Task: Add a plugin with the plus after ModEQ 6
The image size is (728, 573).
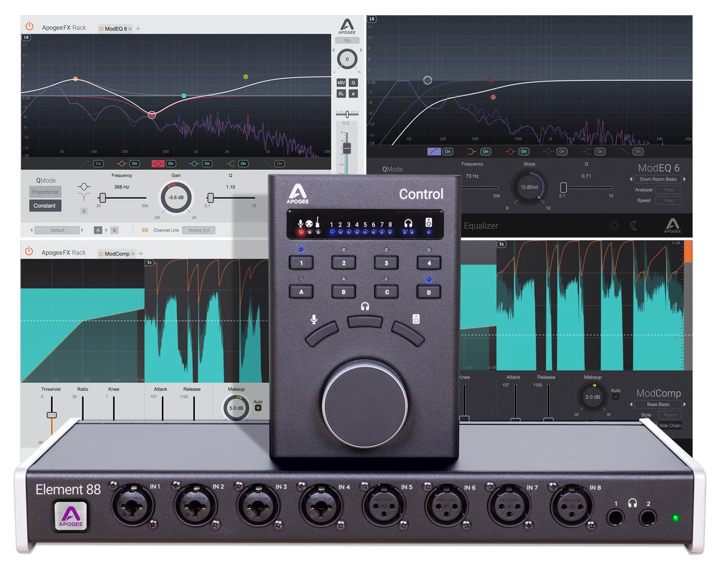Action: point(138,29)
